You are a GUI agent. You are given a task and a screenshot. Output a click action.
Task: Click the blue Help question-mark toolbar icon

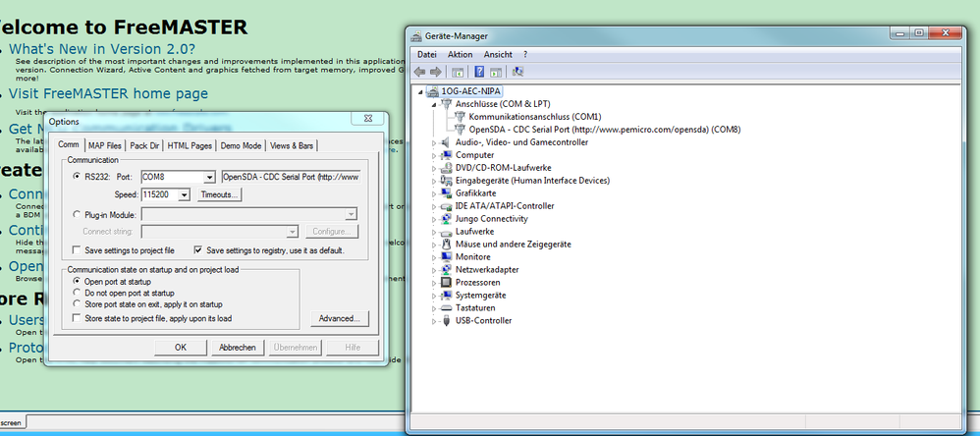coord(480,72)
